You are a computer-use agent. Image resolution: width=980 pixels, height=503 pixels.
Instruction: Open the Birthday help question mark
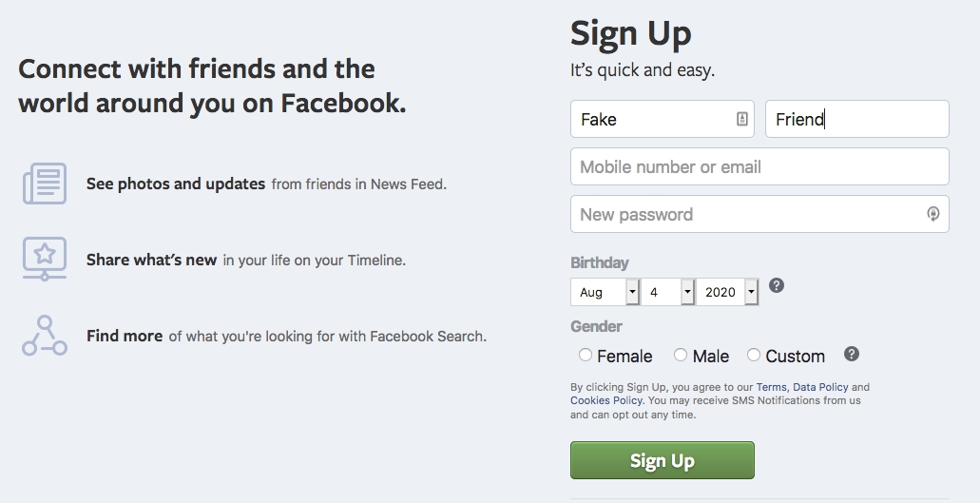point(777,285)
